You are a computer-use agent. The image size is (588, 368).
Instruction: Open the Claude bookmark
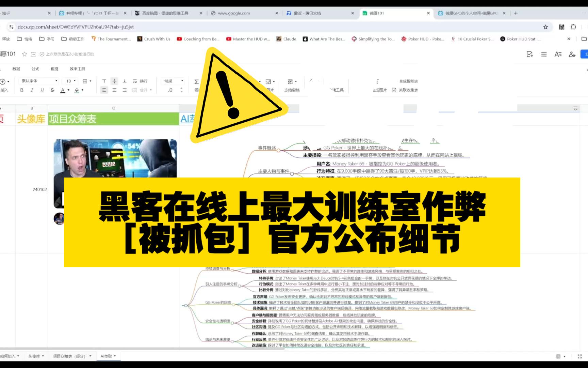point(286,39)
